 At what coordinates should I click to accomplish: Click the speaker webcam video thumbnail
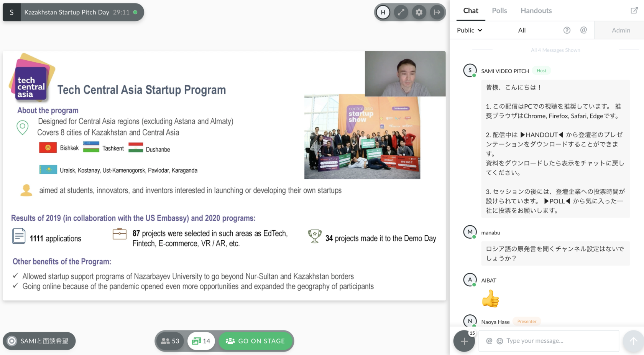pos(405,74)
